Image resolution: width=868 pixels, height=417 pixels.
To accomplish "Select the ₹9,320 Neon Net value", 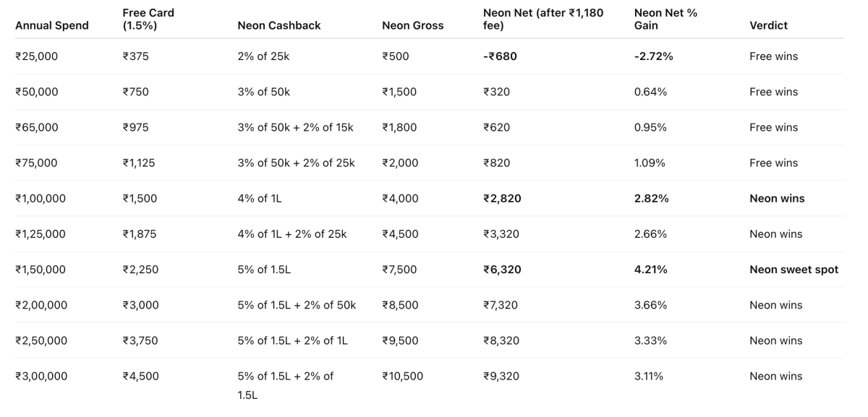I will tap(501, 376).
